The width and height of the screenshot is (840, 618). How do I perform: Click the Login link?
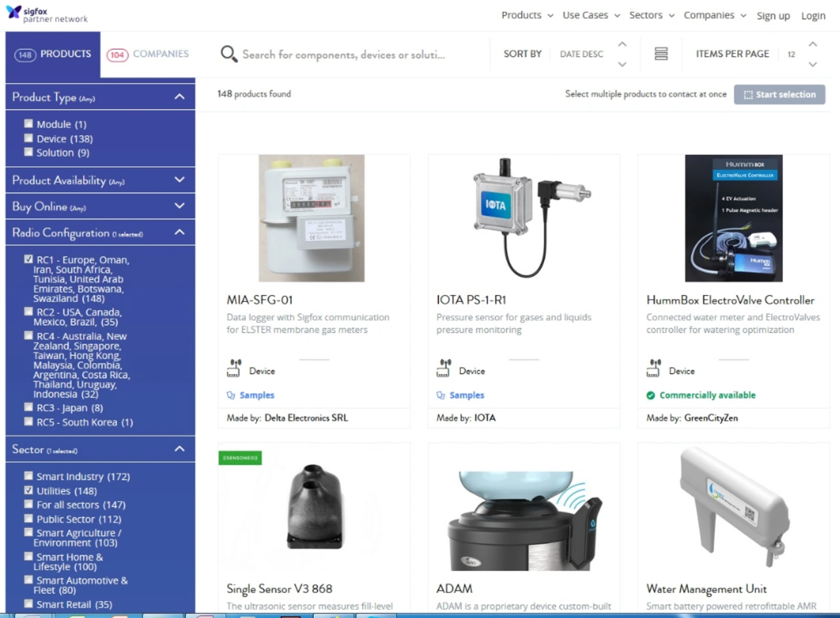pyautogui.click(x=813, y=16)
